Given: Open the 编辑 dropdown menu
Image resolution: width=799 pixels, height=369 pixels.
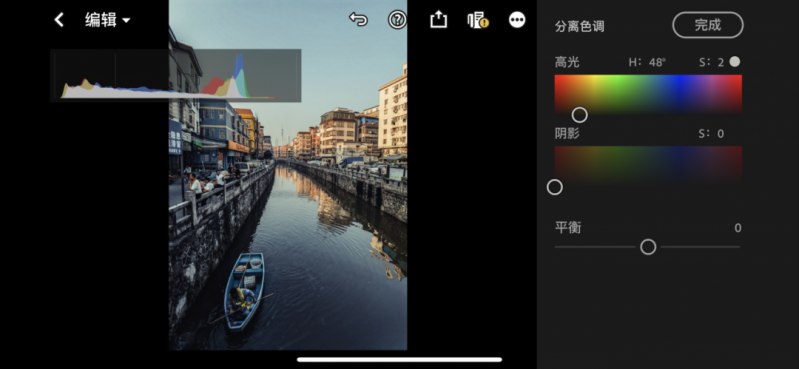Looking at the screenshot, I should (x=108, y=20).
